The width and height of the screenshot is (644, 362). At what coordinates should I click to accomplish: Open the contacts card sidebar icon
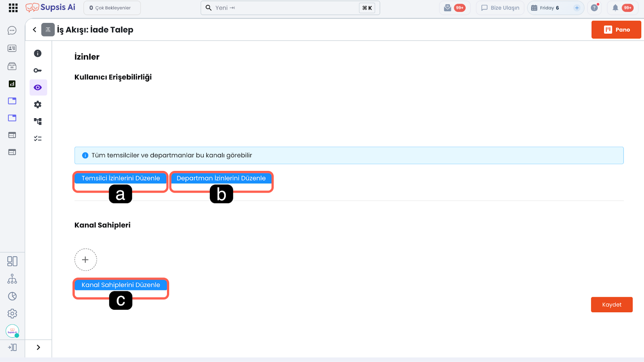12,48
